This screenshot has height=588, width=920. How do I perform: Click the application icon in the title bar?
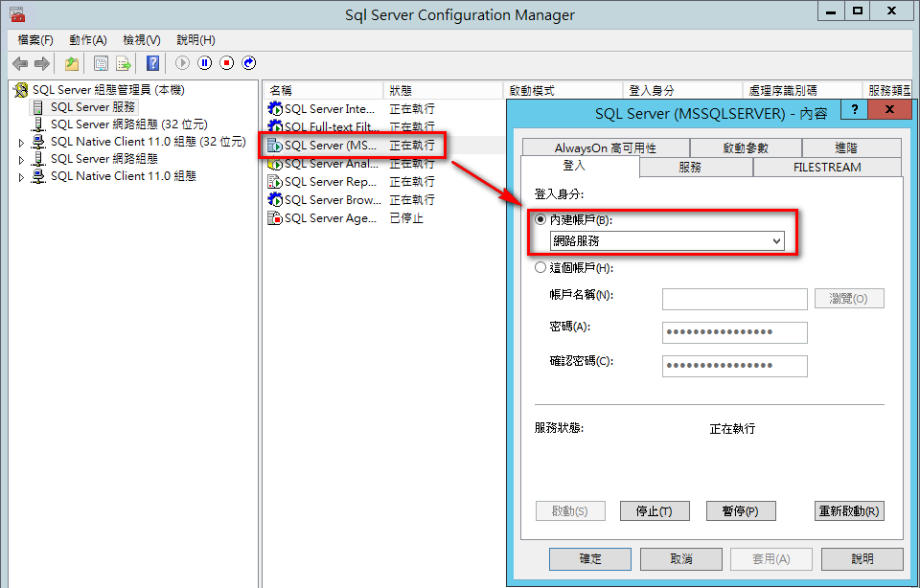(x=17, y=14)
